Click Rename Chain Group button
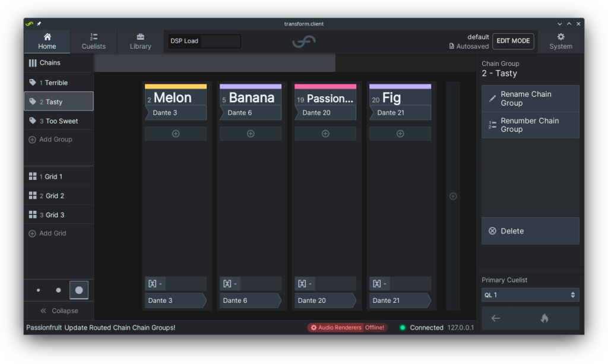 click(x=530, y=99)
